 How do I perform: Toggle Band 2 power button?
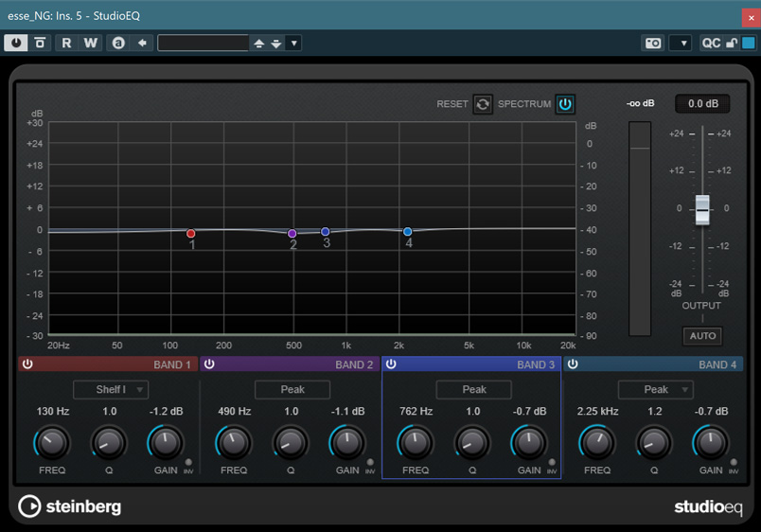pyautogui.click(x=209, y=364)
